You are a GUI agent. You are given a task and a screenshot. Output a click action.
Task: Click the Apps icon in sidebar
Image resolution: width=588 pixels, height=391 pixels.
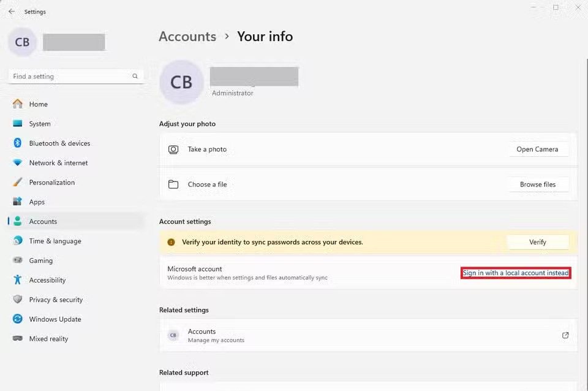coord(18,202)
